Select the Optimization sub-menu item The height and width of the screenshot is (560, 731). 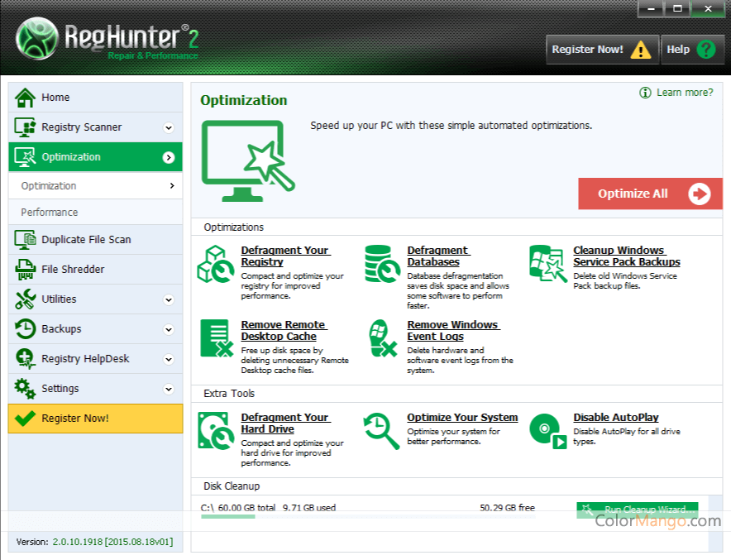tap(96, 185)
